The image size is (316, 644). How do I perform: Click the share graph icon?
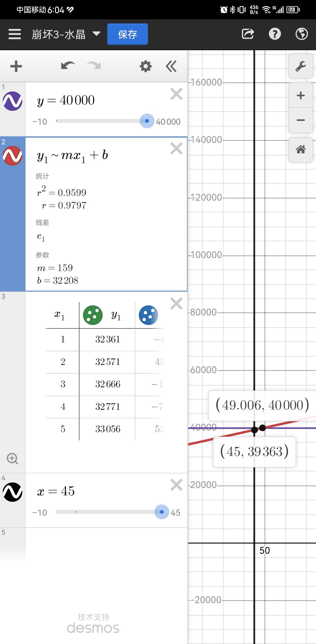[x=247, y=34]
